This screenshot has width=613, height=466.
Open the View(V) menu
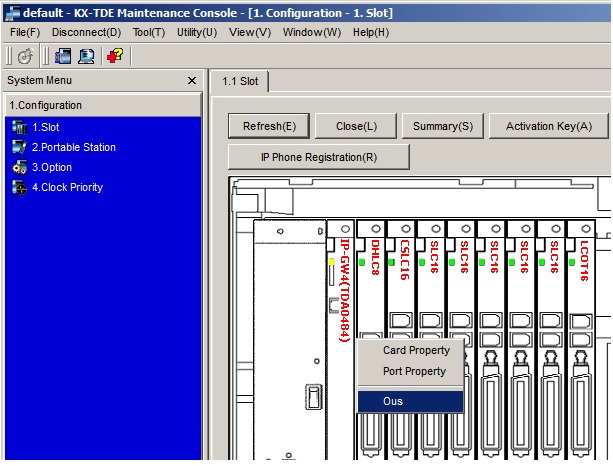pyautogui.click(x=250, y=32)
